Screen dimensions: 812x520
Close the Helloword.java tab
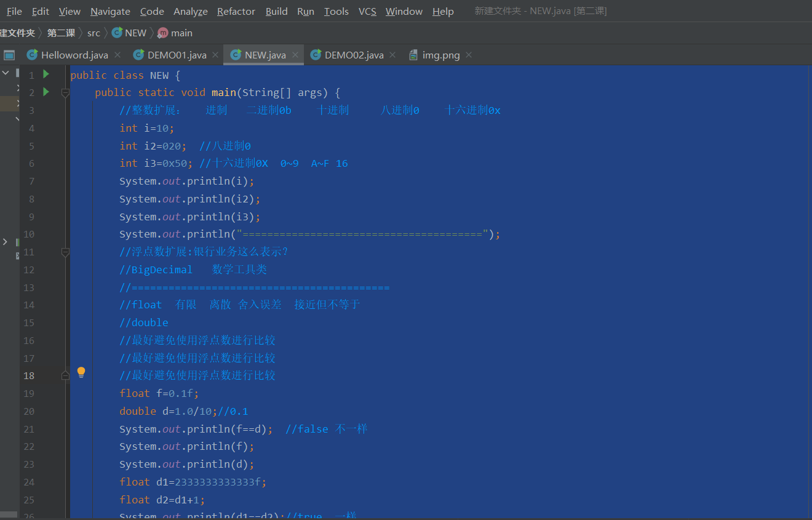117,55
